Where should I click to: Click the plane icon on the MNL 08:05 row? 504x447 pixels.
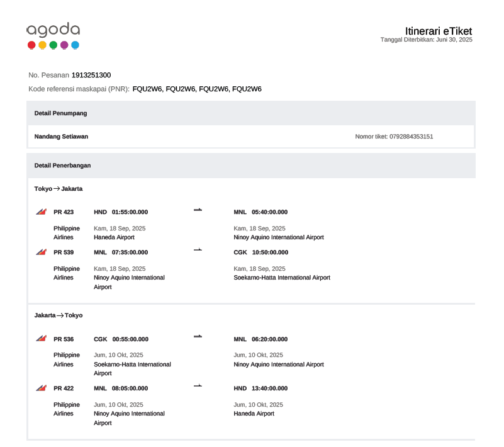pos(198,385)
